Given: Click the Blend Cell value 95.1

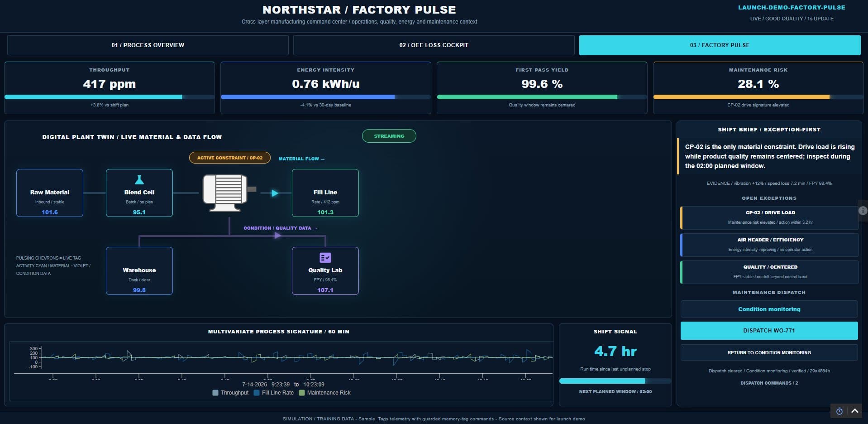Looking at the screenshot, I should click(139, 212).
